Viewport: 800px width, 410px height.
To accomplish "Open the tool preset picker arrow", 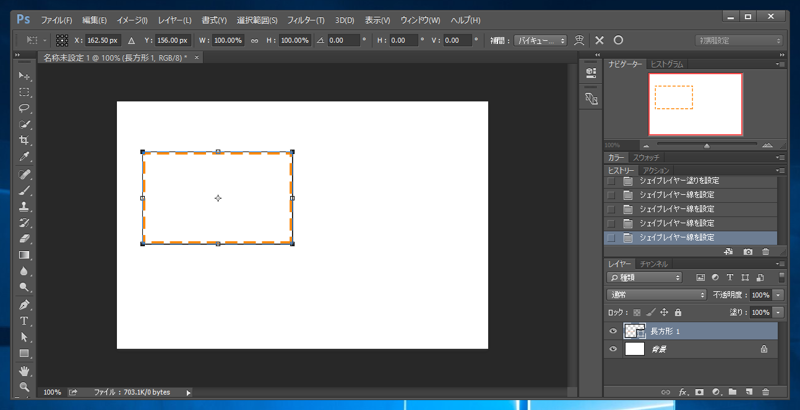I will coord(45,40).
